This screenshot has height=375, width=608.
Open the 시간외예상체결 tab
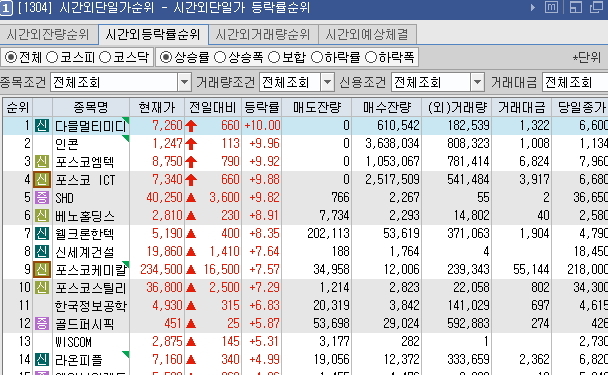pos(367,35)
